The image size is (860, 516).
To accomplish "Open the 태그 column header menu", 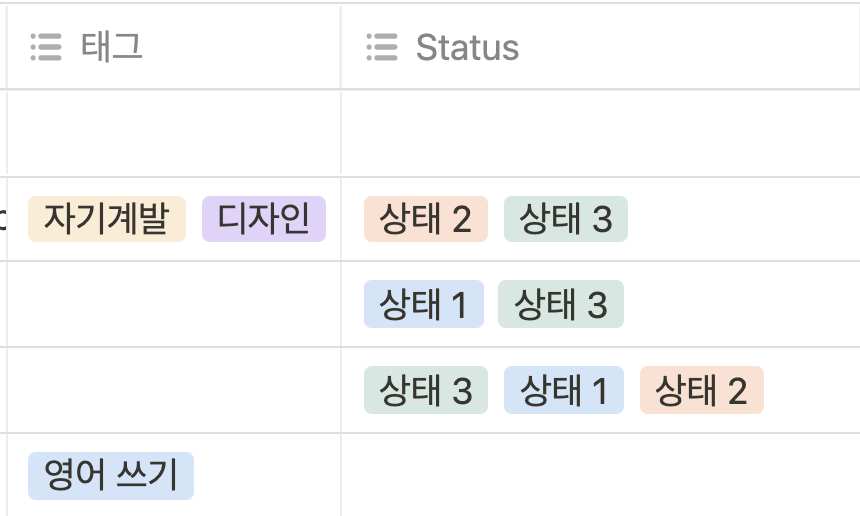I will pyautogui.click(x=174, y=47).
